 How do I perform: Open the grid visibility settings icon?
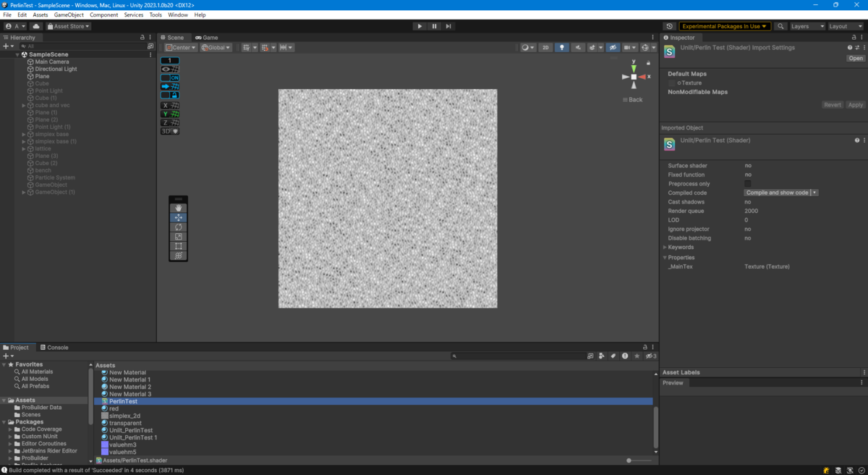tap(246, 47)
